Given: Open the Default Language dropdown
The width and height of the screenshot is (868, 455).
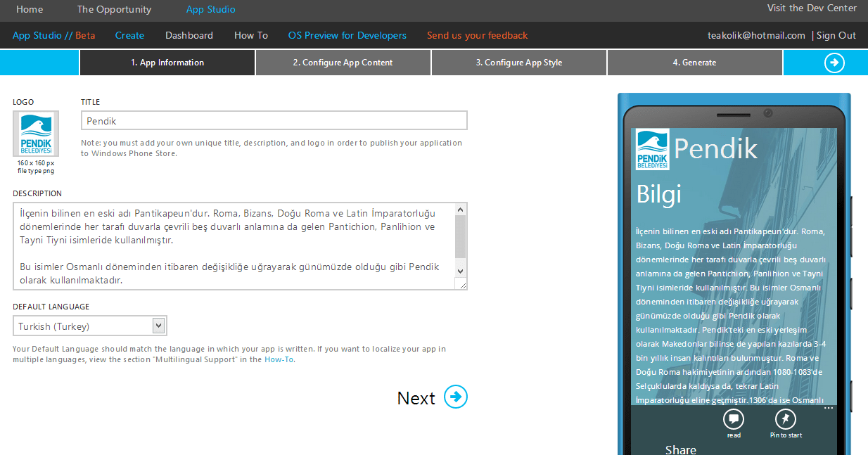Looking at the screenshot, I should pyautogui.click(x=90, y=326).
